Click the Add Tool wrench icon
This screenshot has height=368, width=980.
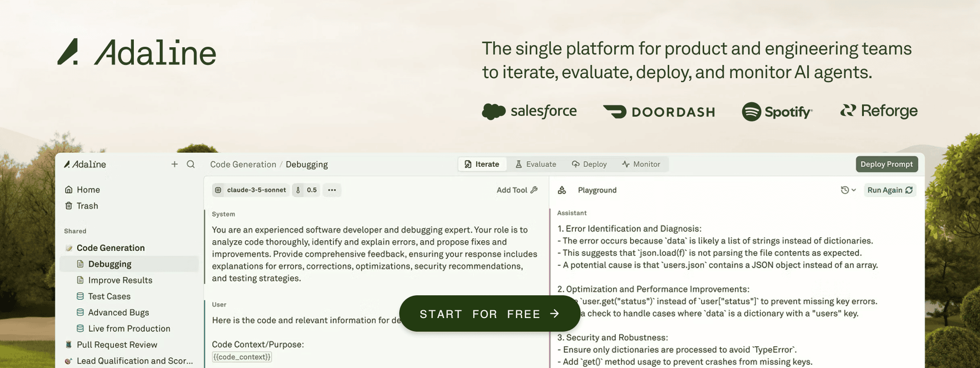(x=534, y=190)
